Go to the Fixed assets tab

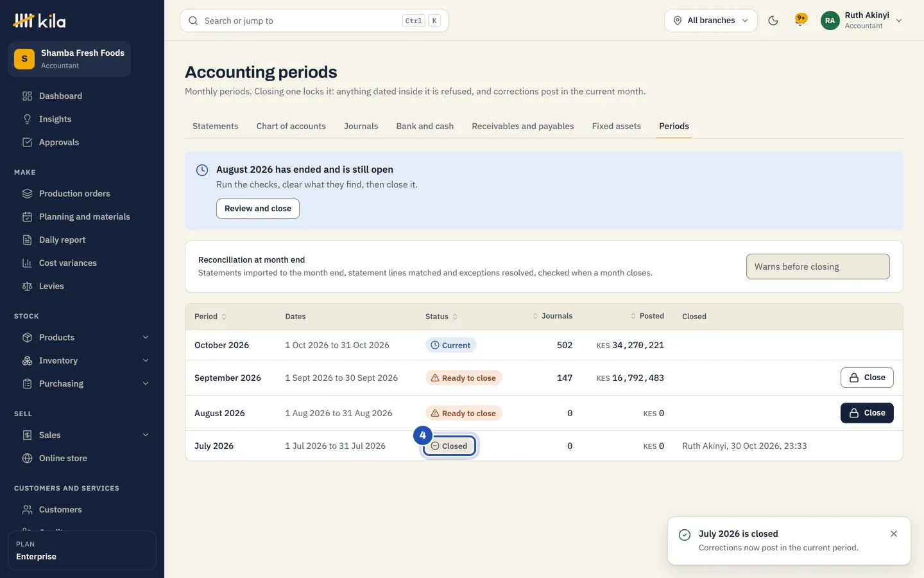pos(617,127)
